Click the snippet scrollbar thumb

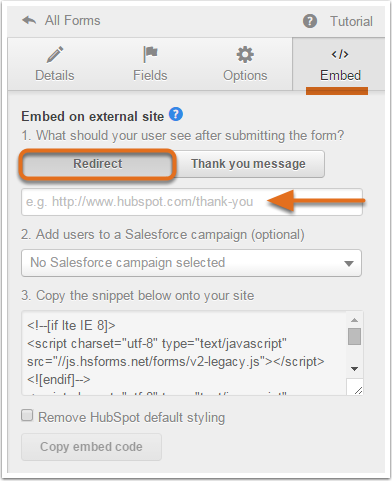354,336
